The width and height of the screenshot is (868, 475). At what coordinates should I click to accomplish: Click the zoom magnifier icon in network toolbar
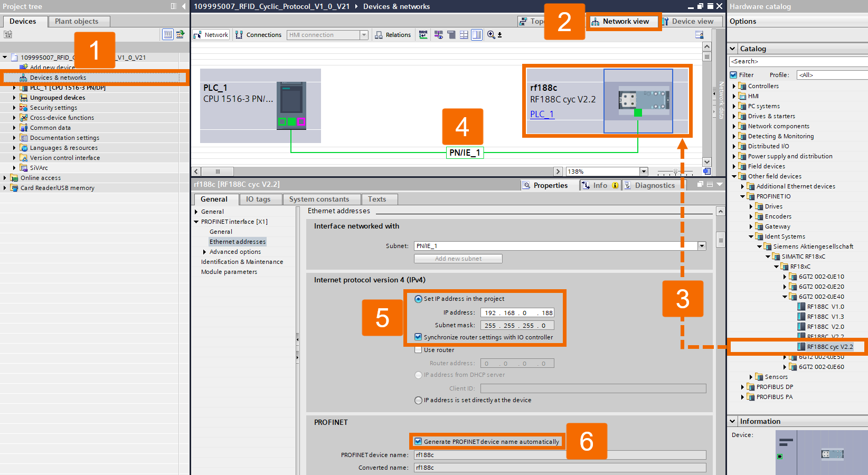click(492, 35)
